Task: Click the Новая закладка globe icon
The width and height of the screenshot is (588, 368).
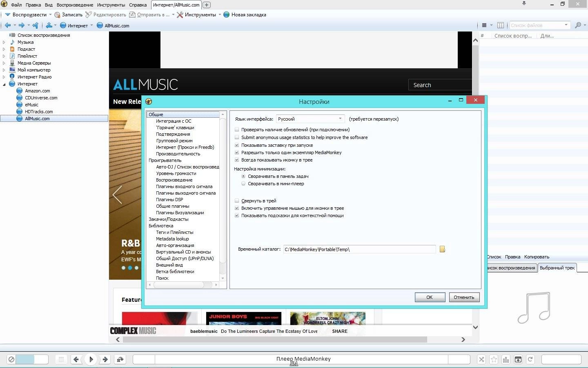Action: pos(227,15)
